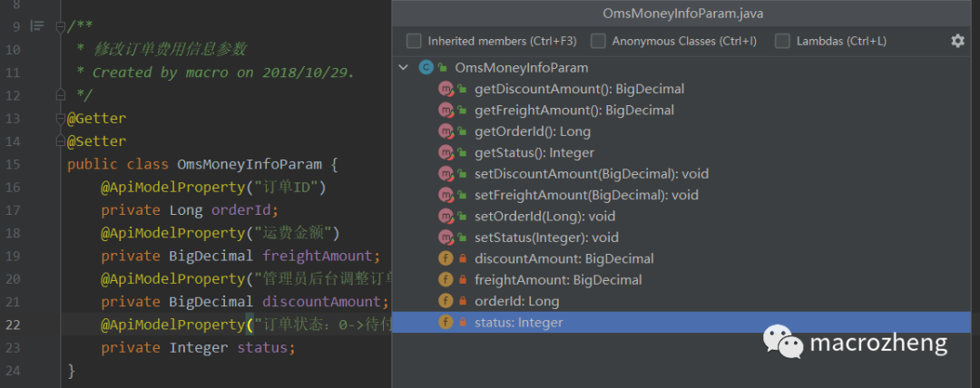Select setOrderId(Long): void entry
The height and width of the screenshot is (388, 980).
pos(544,217)
